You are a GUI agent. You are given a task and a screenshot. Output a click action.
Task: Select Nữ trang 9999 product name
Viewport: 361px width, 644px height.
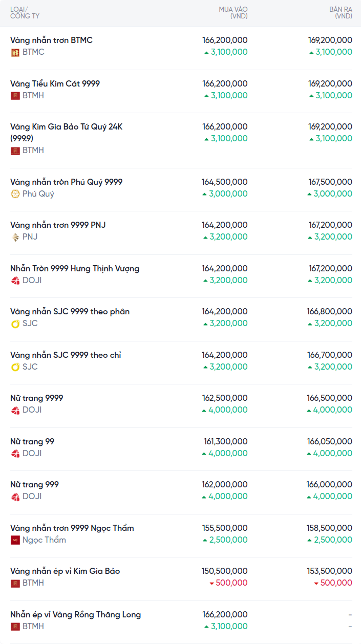click(37, 398)
